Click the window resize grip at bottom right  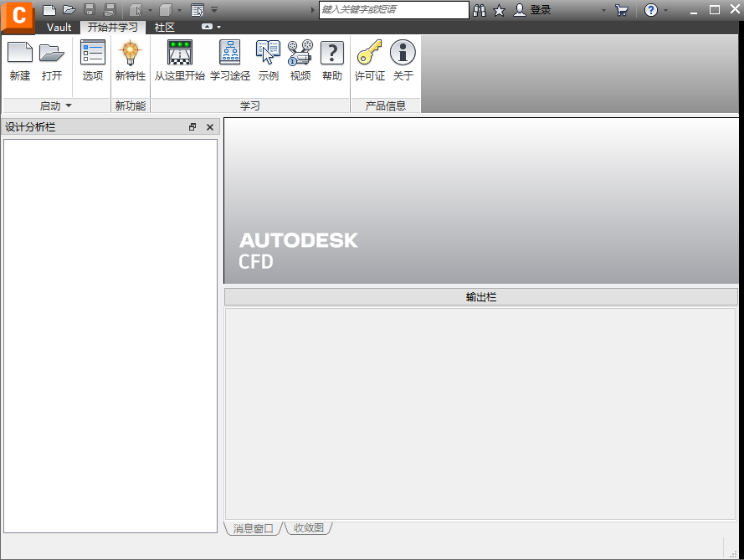732,554
